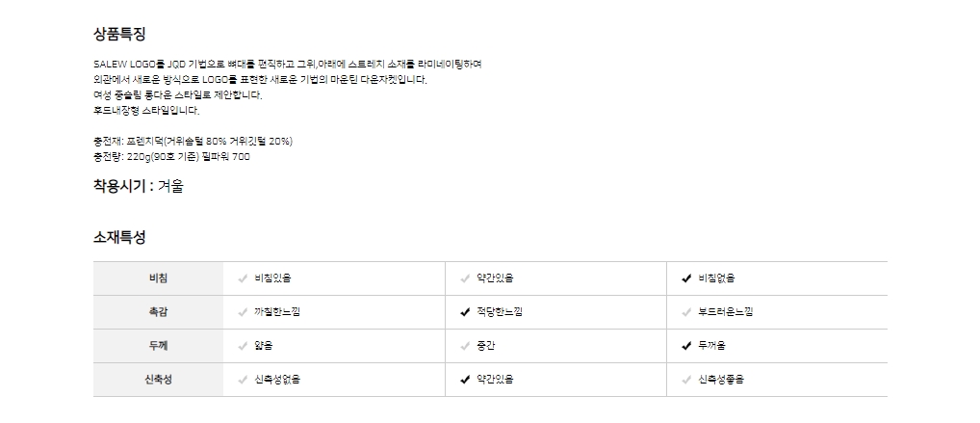
Task: Toggle the 두꺼움 thickness checkmark
Action: (686, 346)
